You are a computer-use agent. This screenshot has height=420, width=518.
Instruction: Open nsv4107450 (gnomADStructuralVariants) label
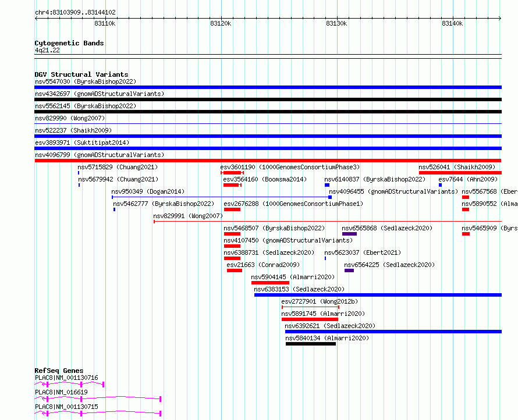(289, 240)
